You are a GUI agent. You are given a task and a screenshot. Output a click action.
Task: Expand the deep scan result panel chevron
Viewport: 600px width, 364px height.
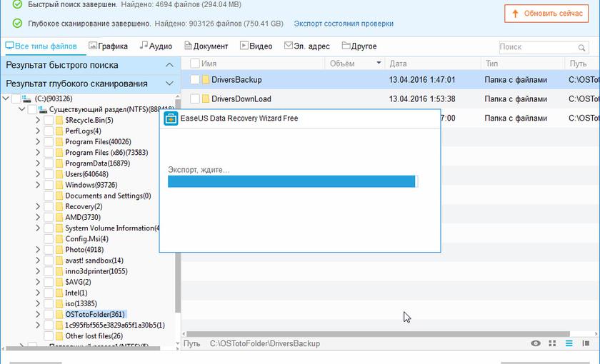(169, 84)
